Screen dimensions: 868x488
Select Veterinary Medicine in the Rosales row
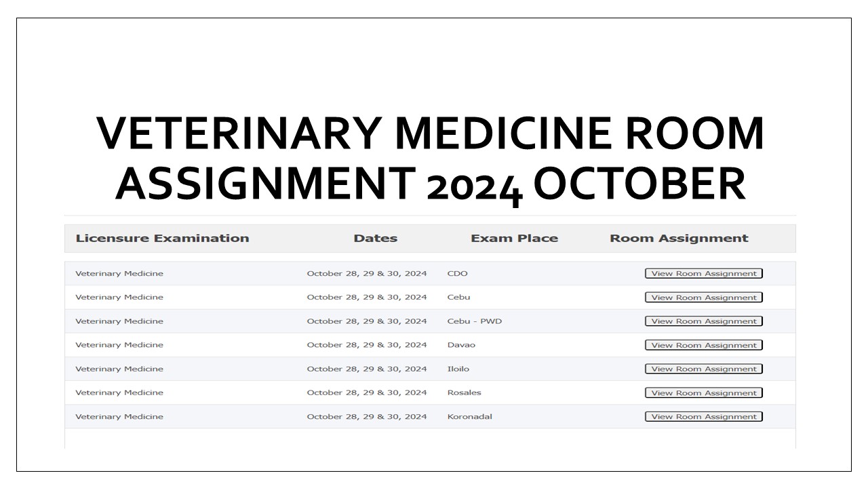pos(119,392)
